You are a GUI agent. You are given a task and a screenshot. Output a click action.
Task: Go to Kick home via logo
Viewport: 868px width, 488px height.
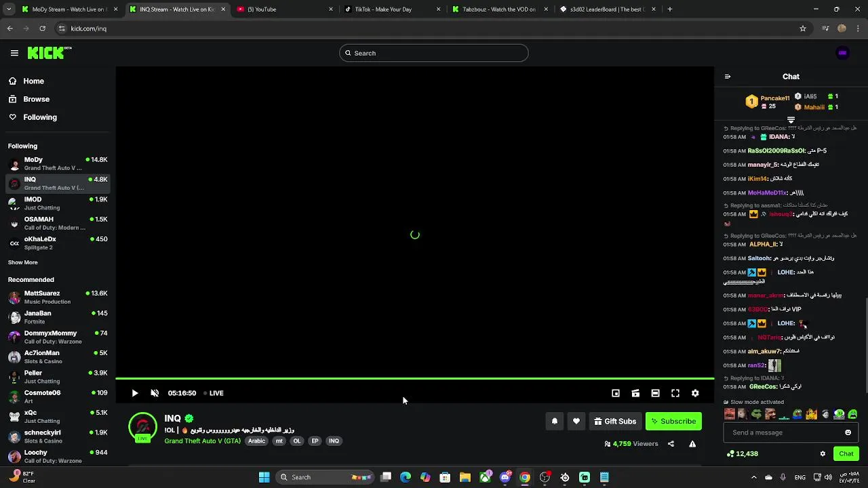pos(50,53)
